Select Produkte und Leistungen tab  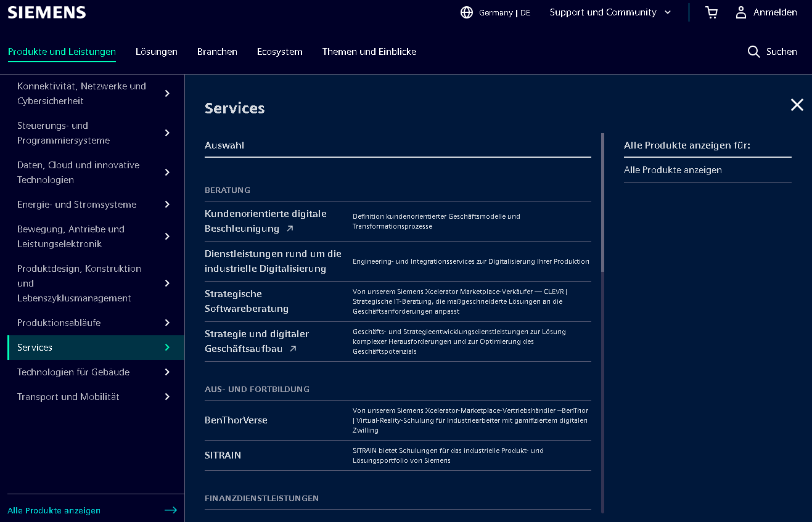coord(62,52)
